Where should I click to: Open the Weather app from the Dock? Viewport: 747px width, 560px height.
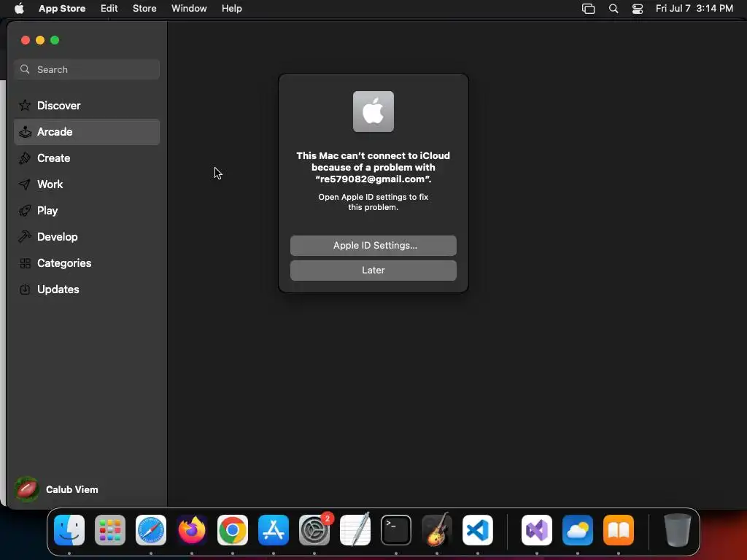tap(578, 530)
